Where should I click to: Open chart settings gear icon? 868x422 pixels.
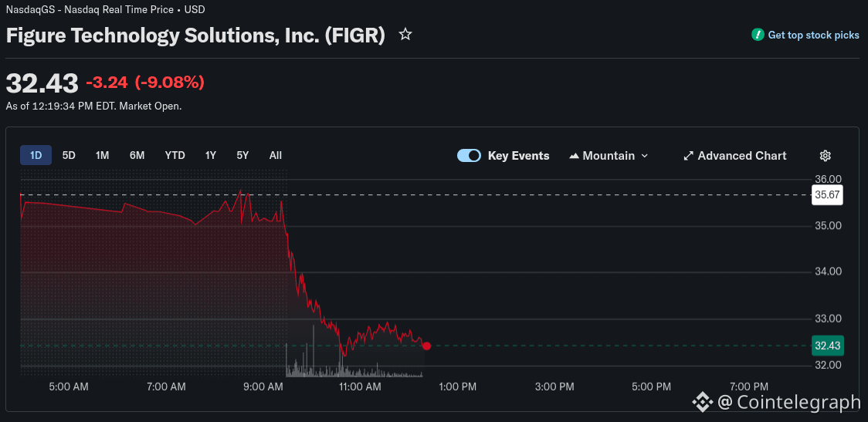click(826, 155)
